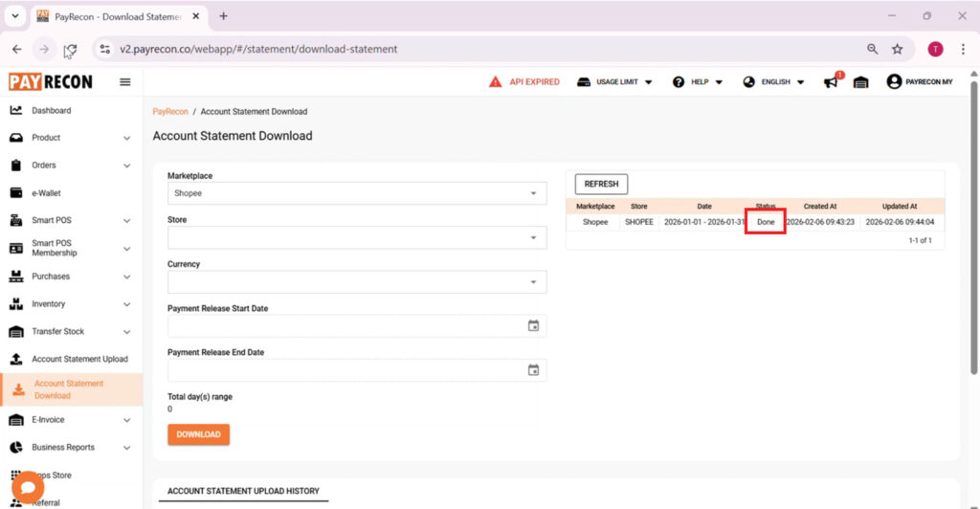Click the Created At column header

click(819, 206)
